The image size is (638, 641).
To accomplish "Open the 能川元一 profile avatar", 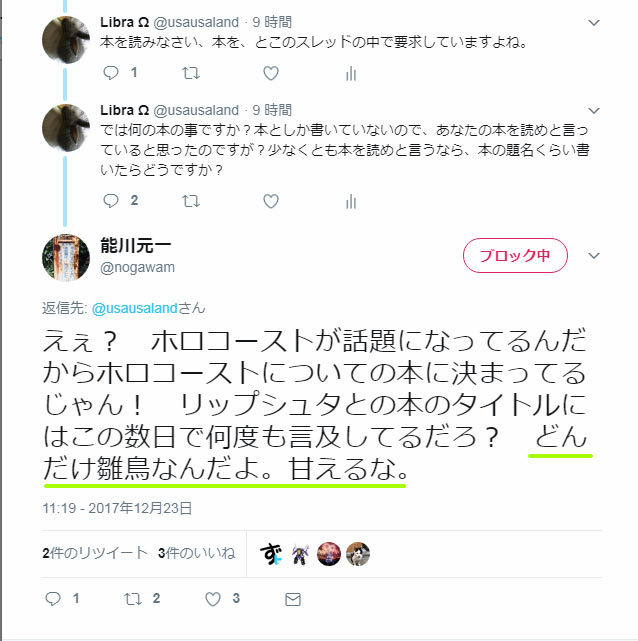I will pos(66,258).
